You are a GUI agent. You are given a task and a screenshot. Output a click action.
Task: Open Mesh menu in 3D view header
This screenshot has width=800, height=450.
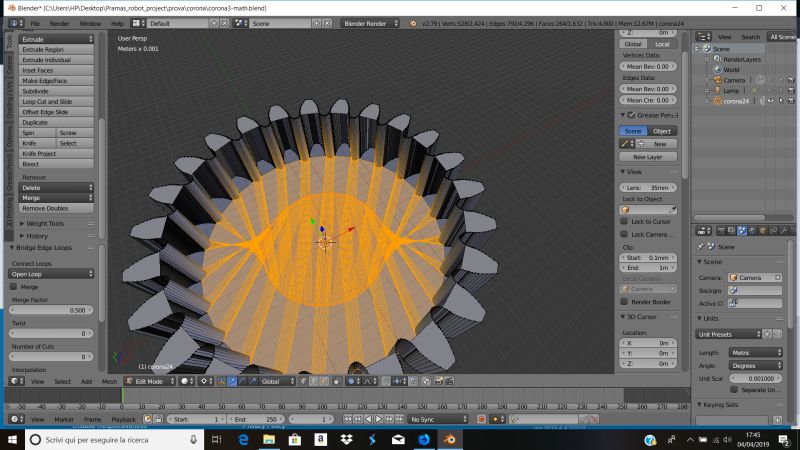click(x=109, y=381)
